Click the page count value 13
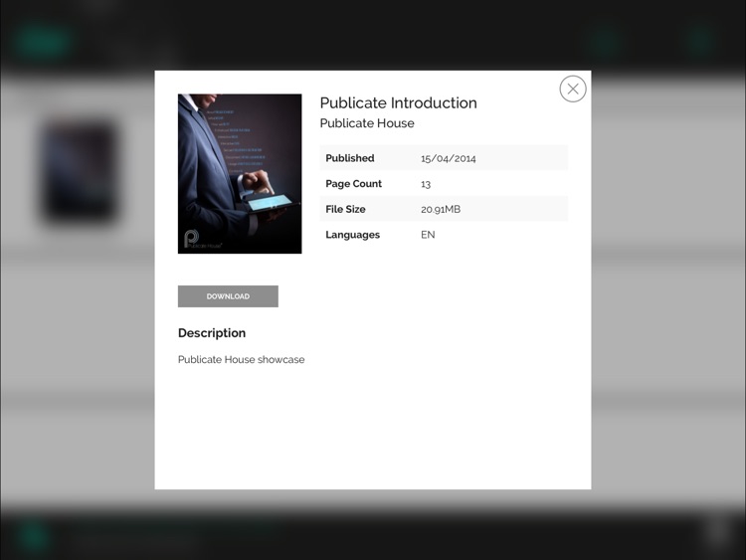 [x=426, y=184]
